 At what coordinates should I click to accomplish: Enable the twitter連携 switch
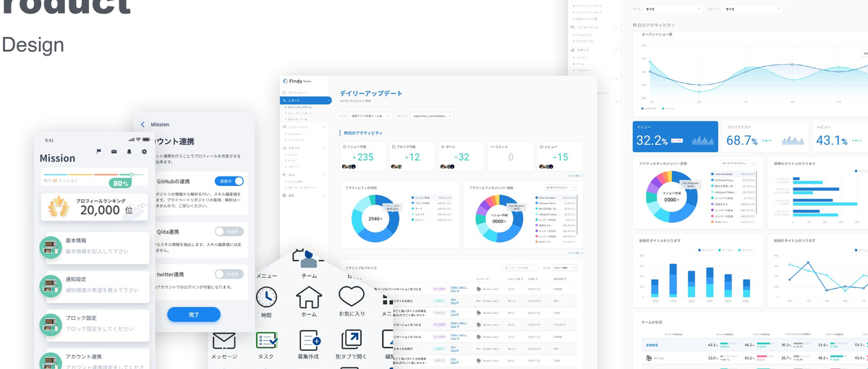pyautogui.click(x=229, y=274)
